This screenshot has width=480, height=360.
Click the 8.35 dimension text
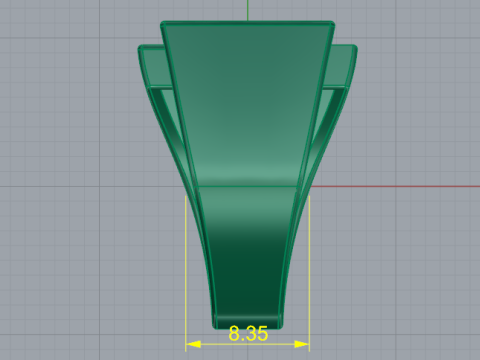tap(248, 333)
